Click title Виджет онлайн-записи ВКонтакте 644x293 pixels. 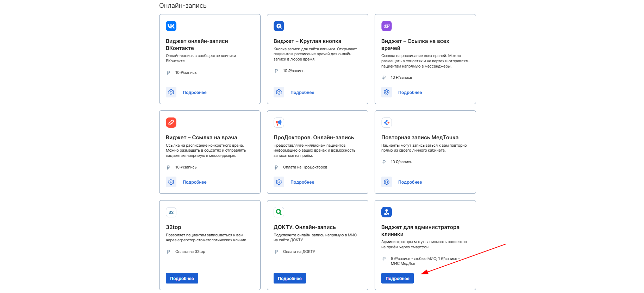tap(197, 45)
